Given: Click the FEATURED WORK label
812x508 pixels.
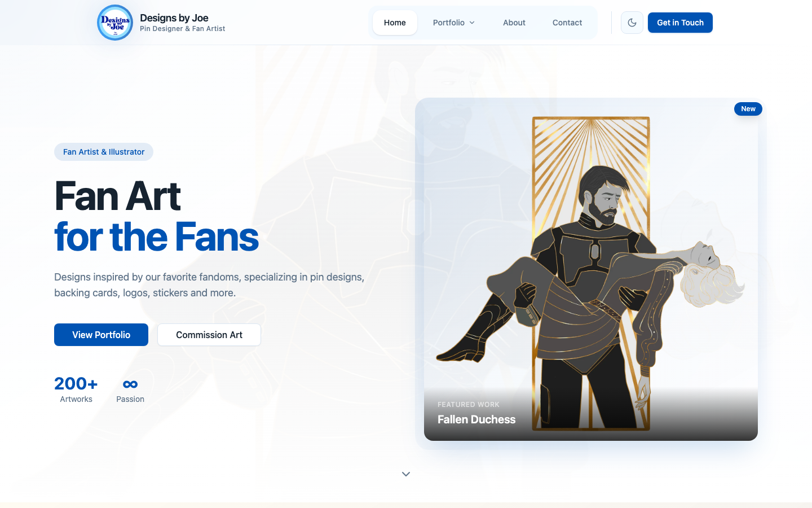Looking at the screenshot, I should tap(469, 405).
